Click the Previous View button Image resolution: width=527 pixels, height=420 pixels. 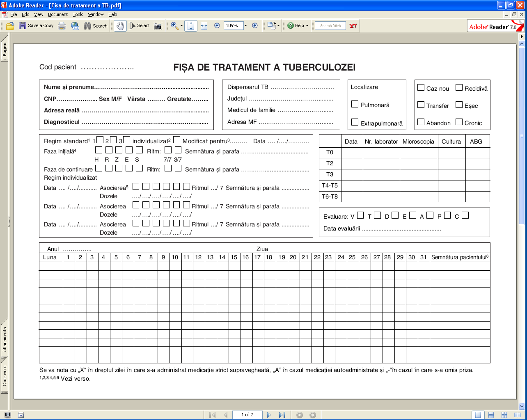click(300, 415)
